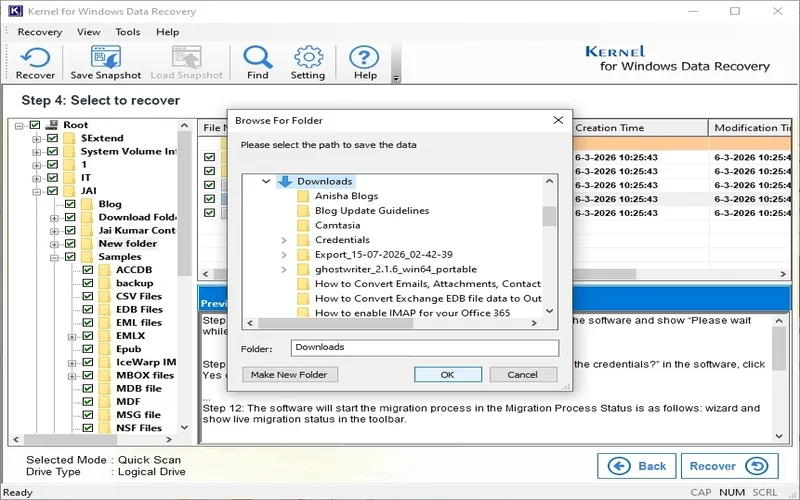Select the EDB Files folder in tree
Image resolution: width=800 pixels, height=500 pixels.
point(139,310)
